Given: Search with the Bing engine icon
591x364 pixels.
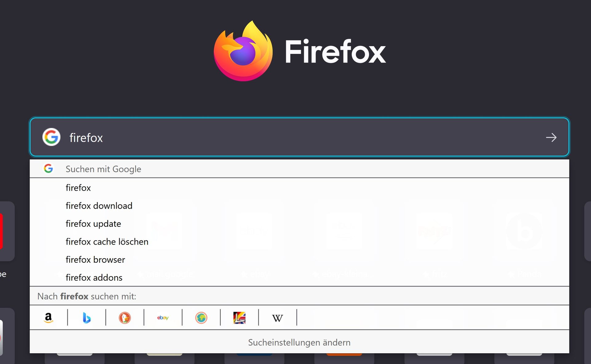Looking at the screenshot, I should pyautogui.click(x=86, y=318).
